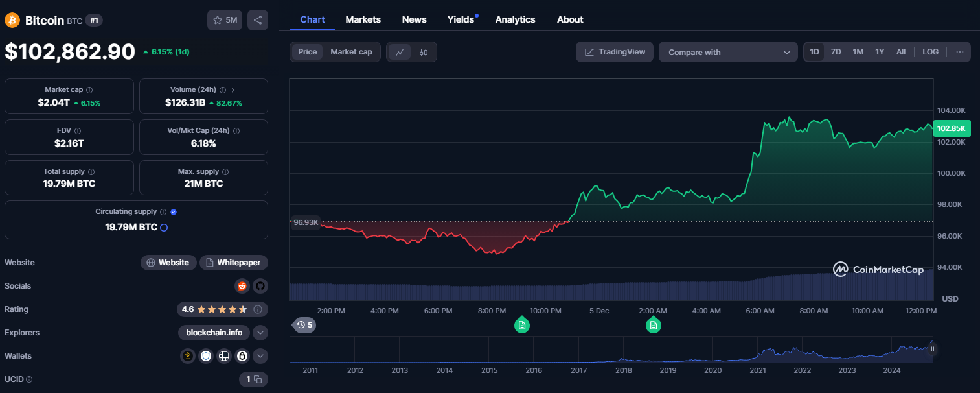
Task: Open the share button near the title
Action: coord(258,20)
